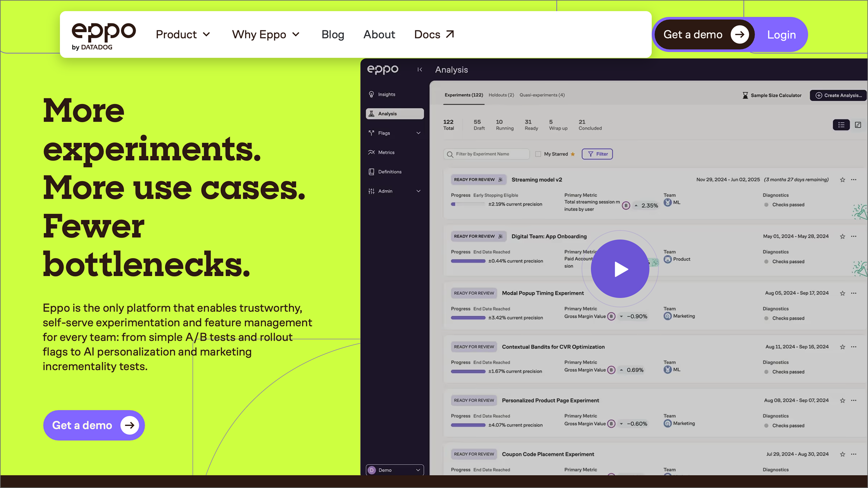Click the Marketing team on Modal Popup Timing
This screenshot has width=868, height=488.
pos(679,316)
